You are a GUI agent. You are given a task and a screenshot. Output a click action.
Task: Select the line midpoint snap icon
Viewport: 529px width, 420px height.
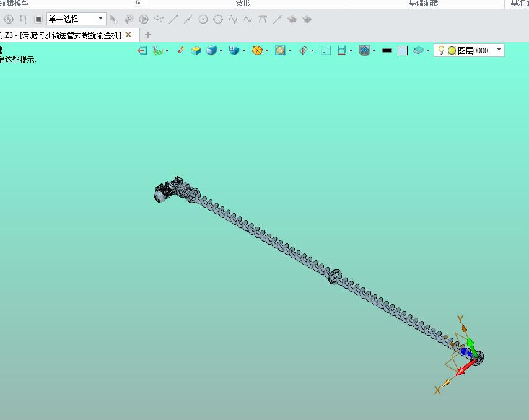188,19
